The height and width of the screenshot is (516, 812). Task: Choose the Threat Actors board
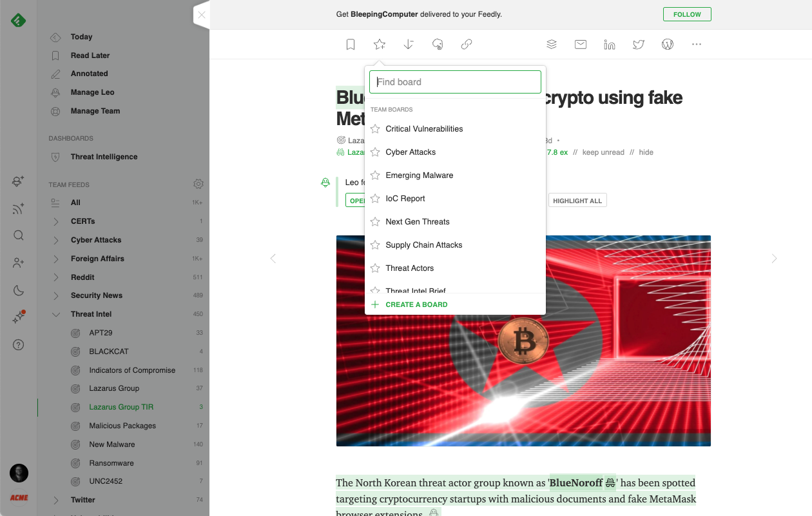(x=410, y=268)
